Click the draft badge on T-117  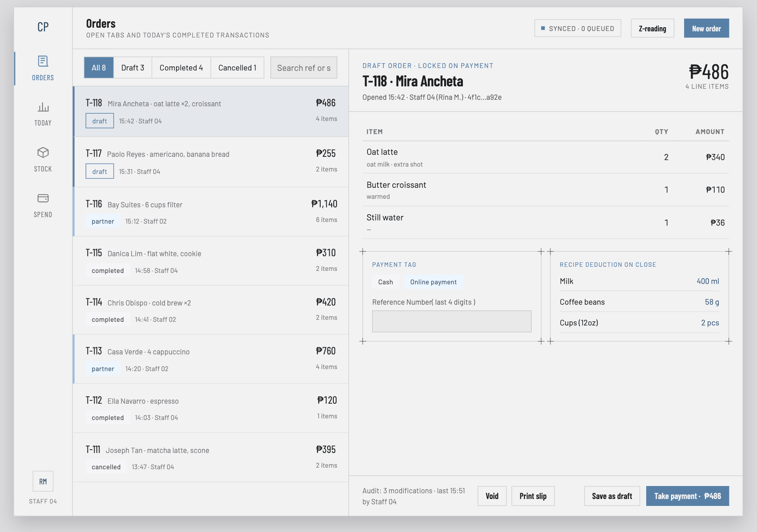[99, 171]
